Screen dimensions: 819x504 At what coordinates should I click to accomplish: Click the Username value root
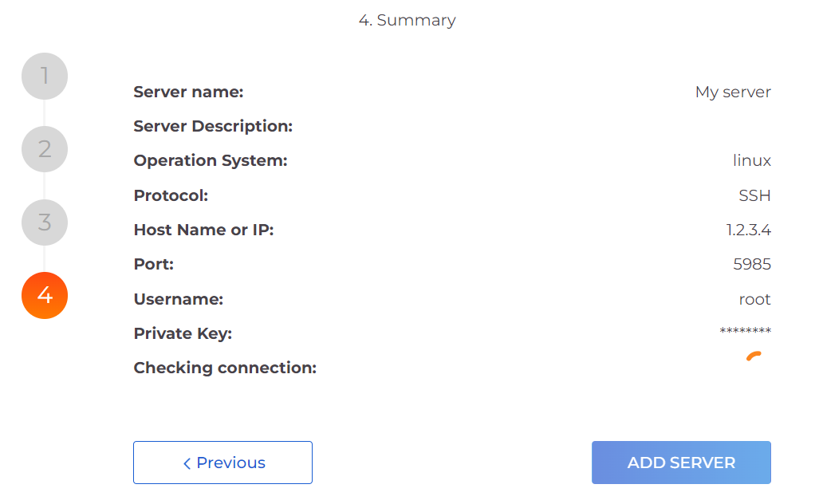pyautogui.click(x=754, y=299)
